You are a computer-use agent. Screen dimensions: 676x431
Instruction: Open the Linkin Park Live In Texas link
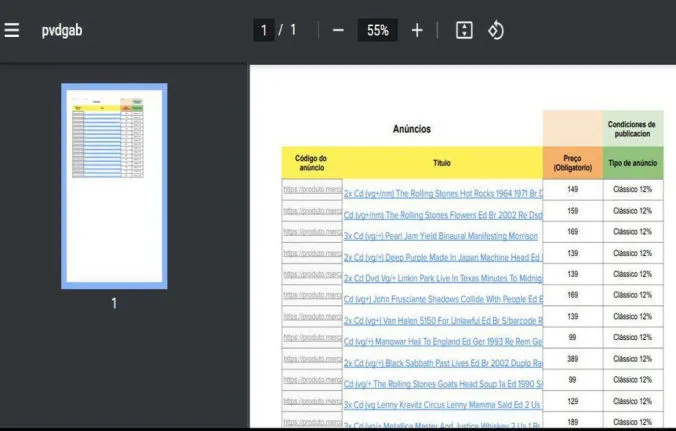click(442, 277)
